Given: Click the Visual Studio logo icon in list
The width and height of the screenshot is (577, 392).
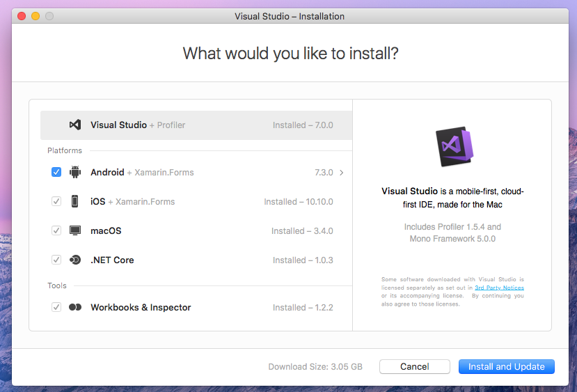Looking at the screenshot, I should (x=75, y=125).
